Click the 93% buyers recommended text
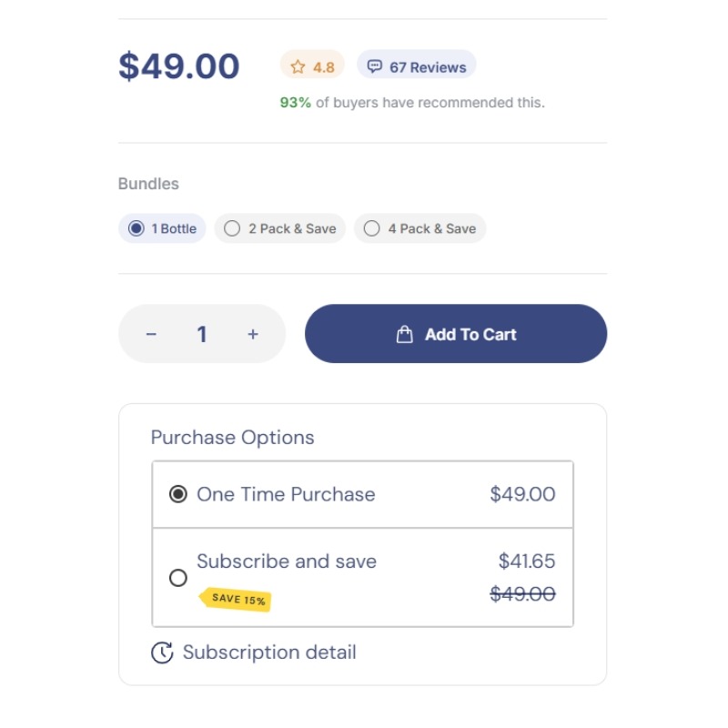The height and width of the screenshot is (728, 728). pos(412,103)
